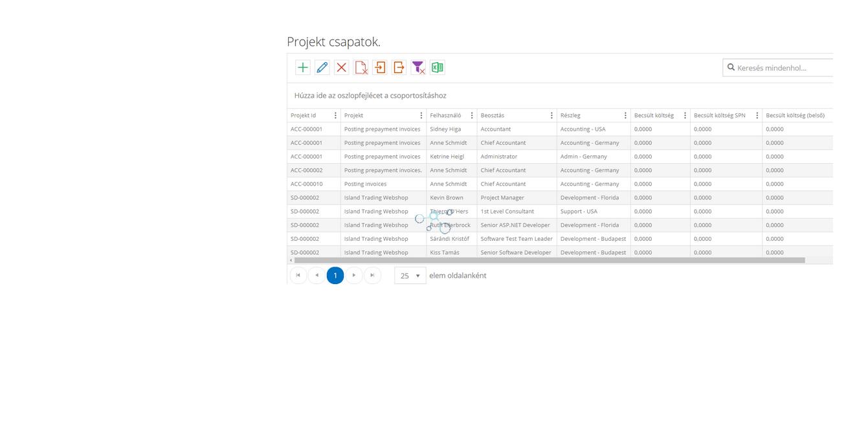This screenshot has height=444, width=868.
Task: Go to the next page arrow
Action: coord(354,276)
